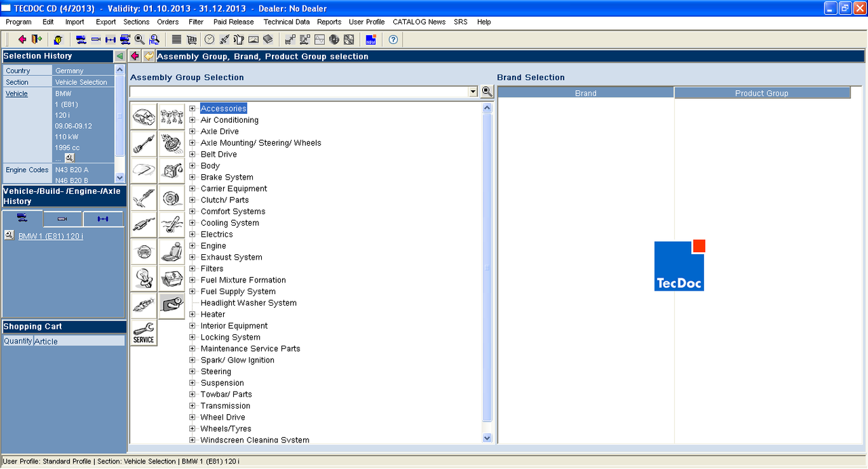Click the Selection History scrollbar down arrow
The height and width of the screenshot is (469, 868).
(x=120, y=178)
